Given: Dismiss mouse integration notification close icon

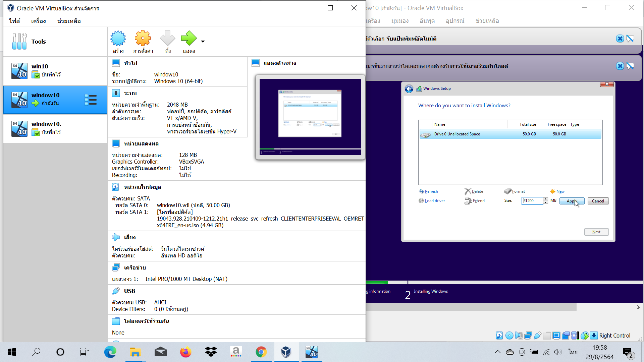Looking at the screenshot, I should click(620, 66).
